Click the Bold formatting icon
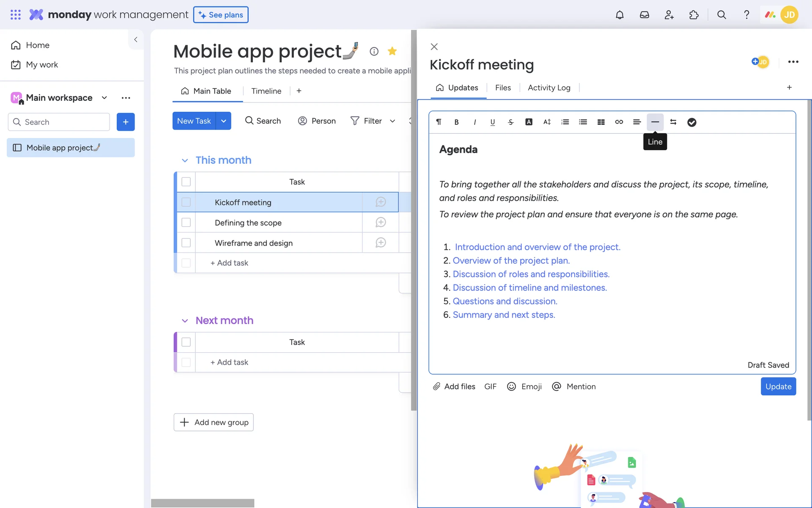 point(456,122)
